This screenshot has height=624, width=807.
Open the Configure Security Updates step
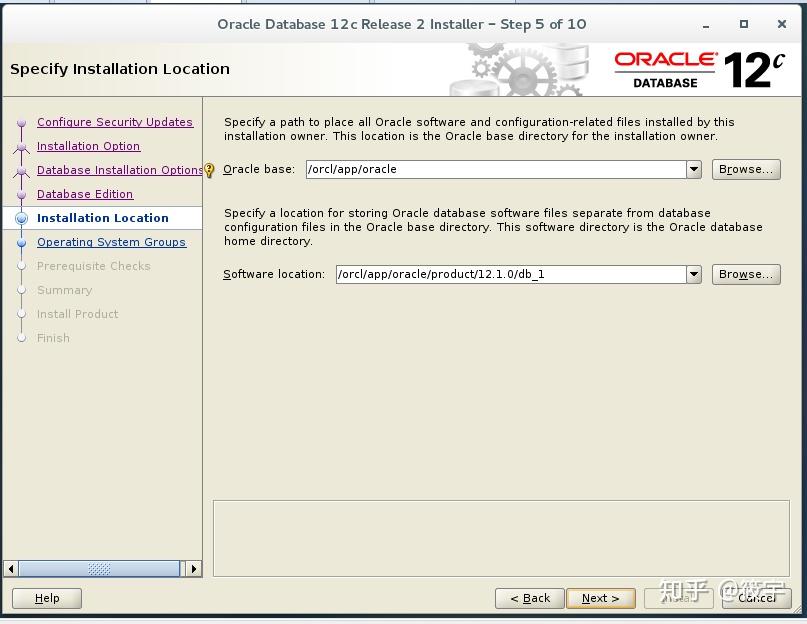pyautogui.click(x=115, y=122)
